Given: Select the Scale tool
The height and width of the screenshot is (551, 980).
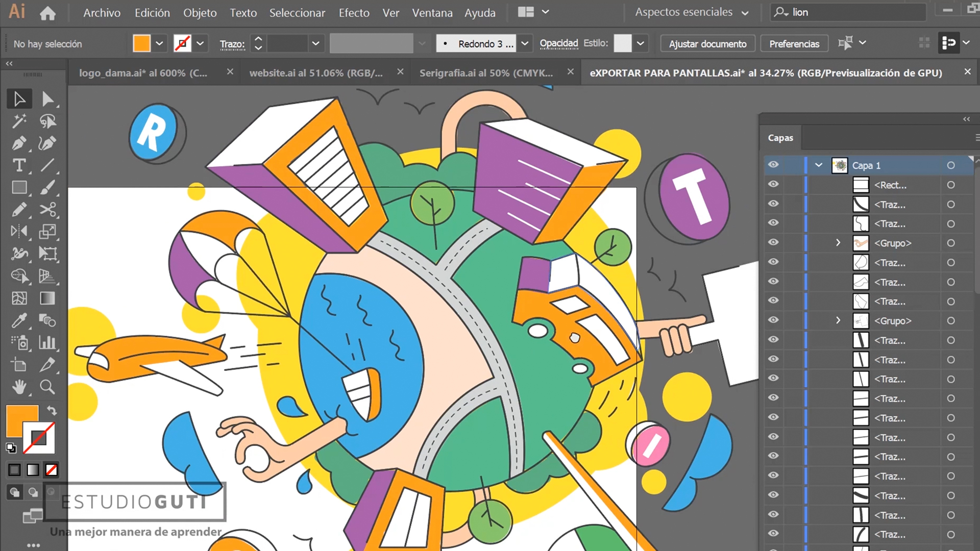Looking at the screenshot, I should tap(47, 232).
